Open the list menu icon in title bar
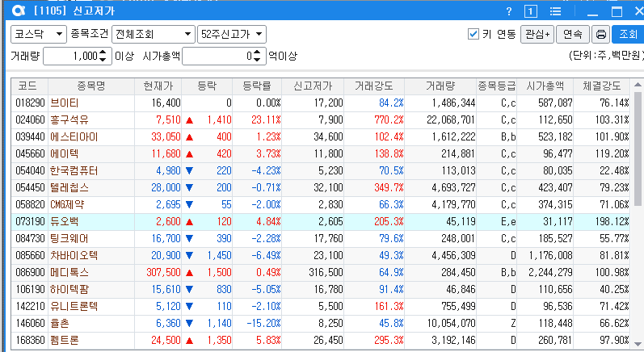This screenshot has height=352, width=644. click(555, 11)
